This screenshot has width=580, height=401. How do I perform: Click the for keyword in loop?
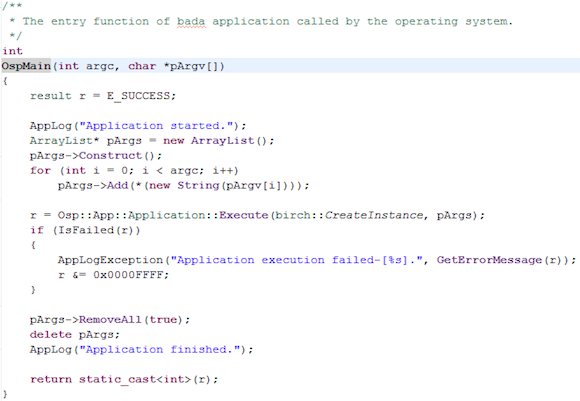[40, 171]
